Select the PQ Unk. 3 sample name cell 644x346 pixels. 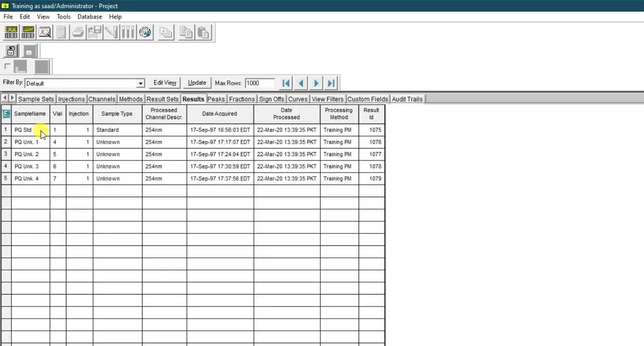(x=30, y=166)
